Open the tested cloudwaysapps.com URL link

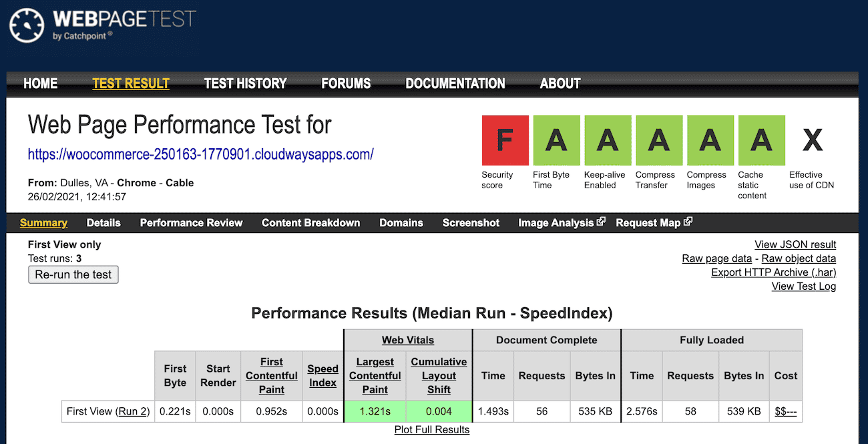200,154
